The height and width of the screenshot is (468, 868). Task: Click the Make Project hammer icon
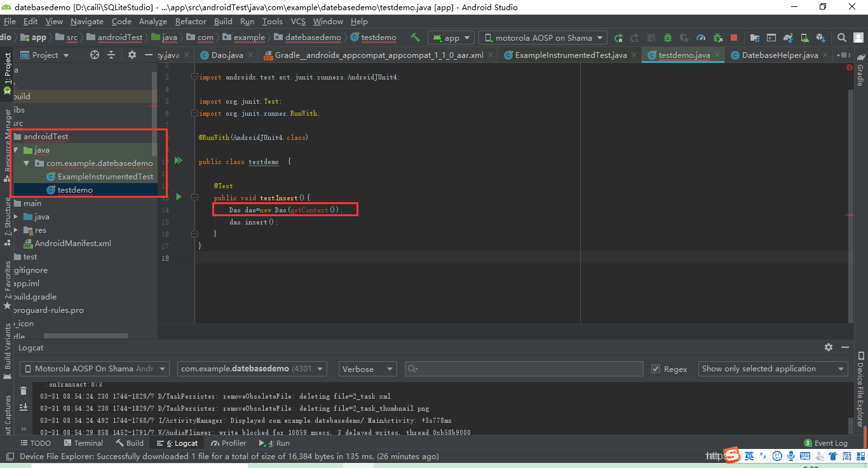pos(415,38)
